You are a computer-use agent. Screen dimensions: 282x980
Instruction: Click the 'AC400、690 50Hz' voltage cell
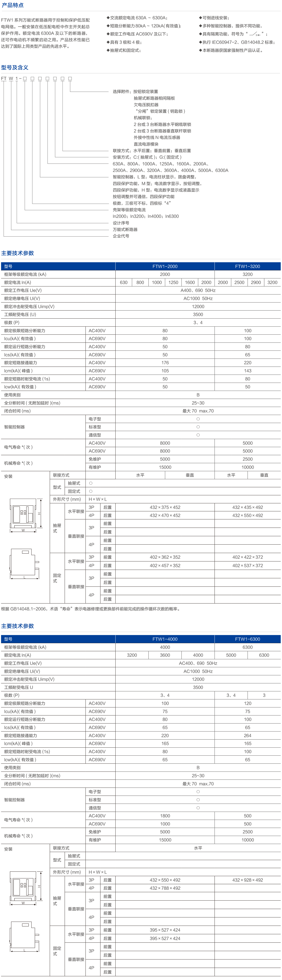point(198,663)
